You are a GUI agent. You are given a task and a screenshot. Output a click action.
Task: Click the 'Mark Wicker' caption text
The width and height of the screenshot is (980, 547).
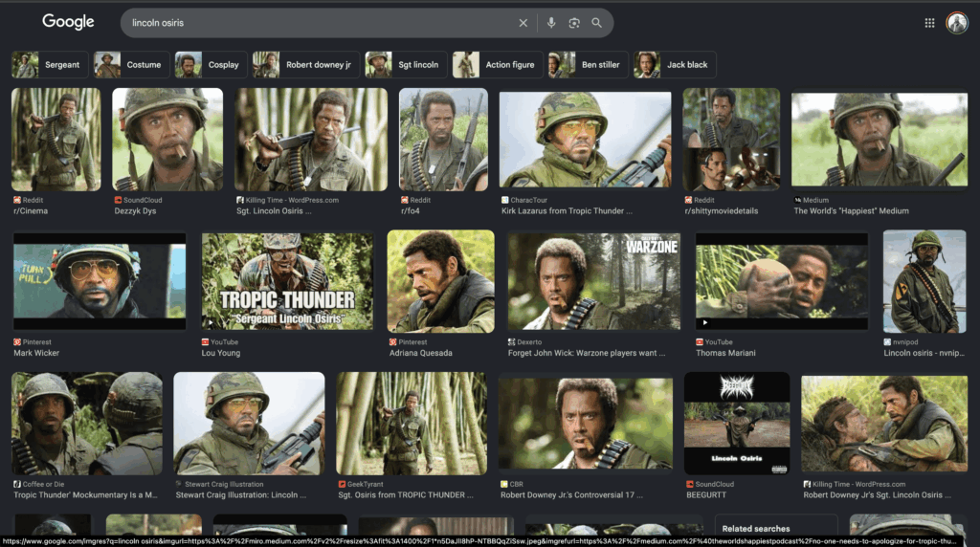click(x=36, y=353)
